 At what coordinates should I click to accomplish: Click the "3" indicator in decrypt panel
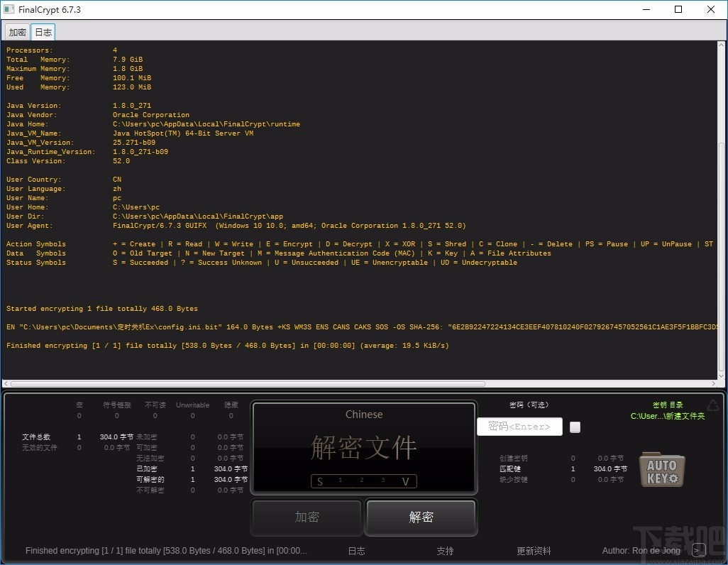coord(384,481)
